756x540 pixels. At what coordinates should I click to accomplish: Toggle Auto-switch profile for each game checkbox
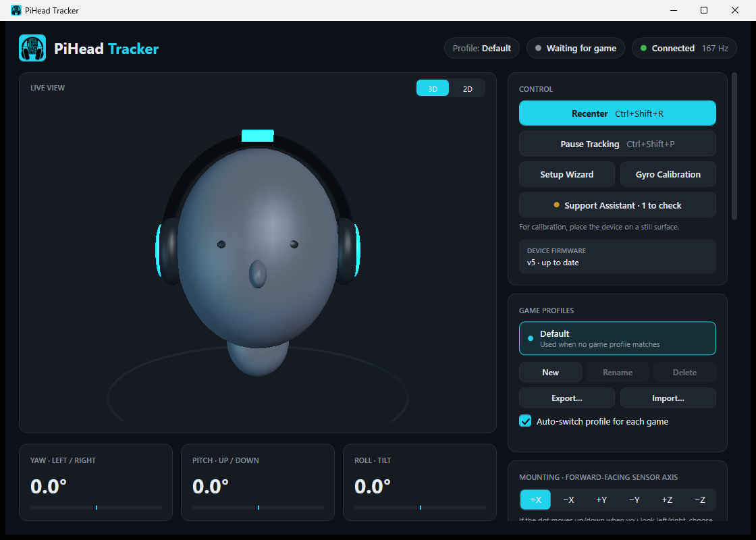click(x=525, y=421)
